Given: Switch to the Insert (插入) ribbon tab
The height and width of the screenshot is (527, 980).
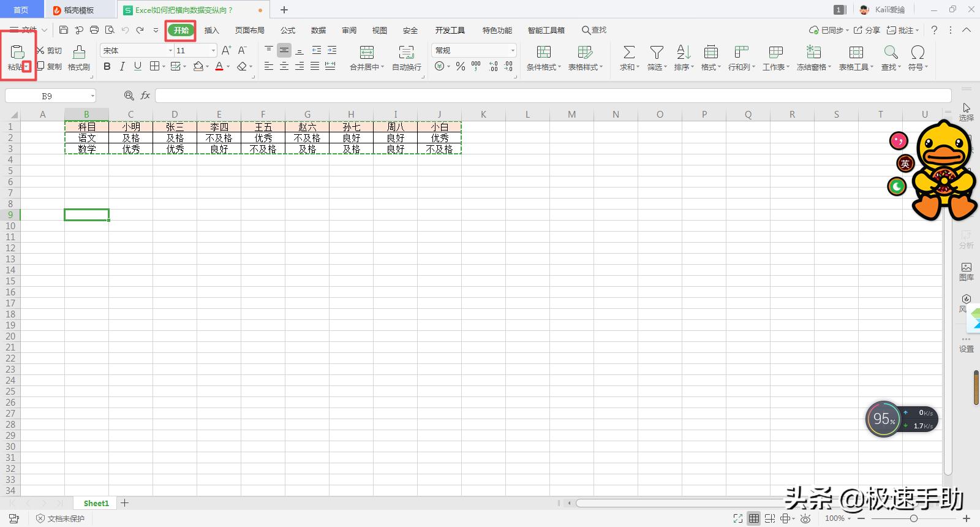Looking at the screenshot, I should tap(211, 30).
